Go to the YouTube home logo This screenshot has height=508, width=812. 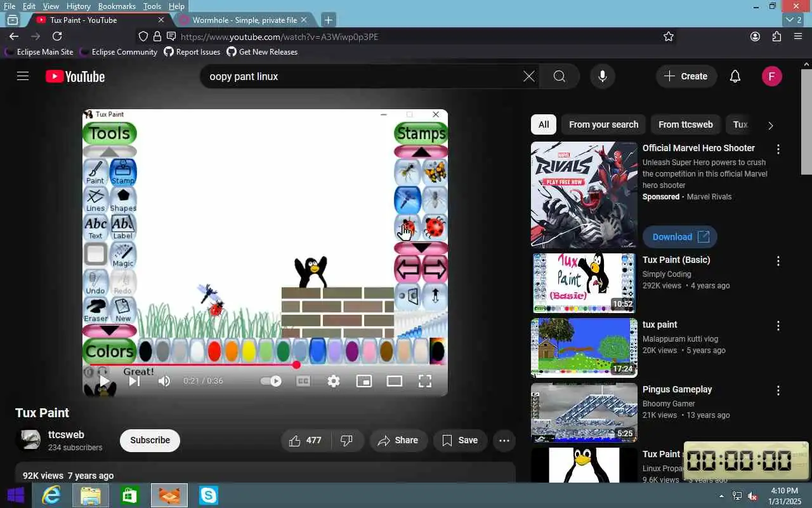(75, 76)
